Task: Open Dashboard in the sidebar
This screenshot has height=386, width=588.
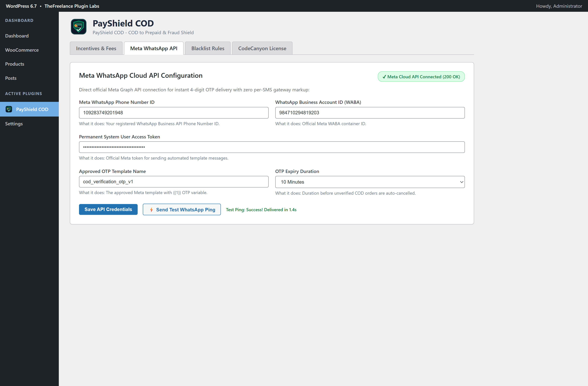Action: [x=17, y=36]
